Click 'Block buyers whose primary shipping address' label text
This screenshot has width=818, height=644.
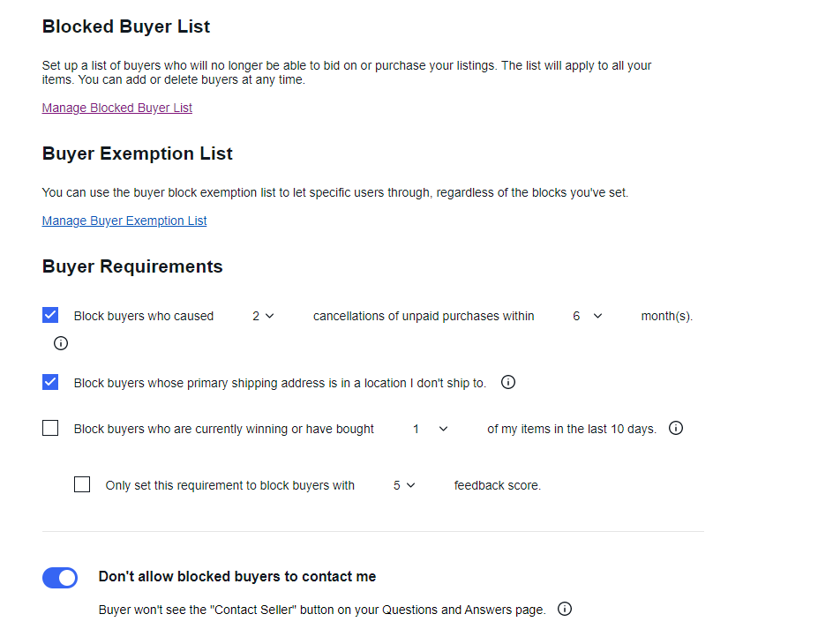(280, 383)
